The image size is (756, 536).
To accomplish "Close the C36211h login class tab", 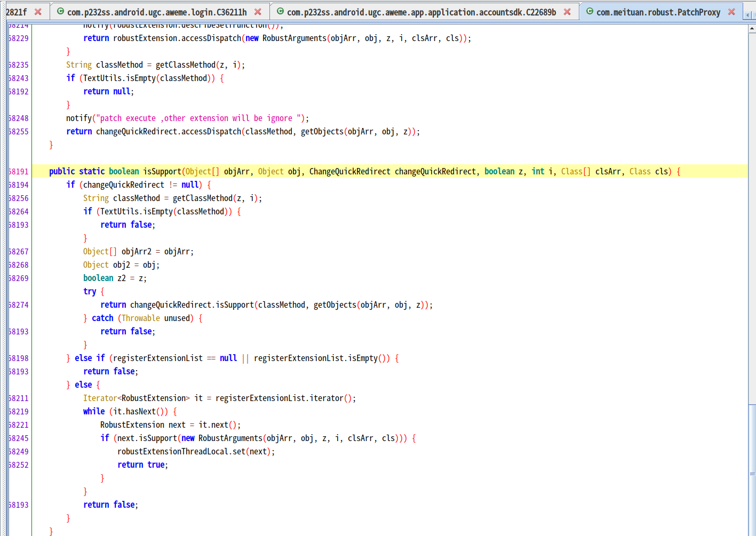I will tap(258, 12).
